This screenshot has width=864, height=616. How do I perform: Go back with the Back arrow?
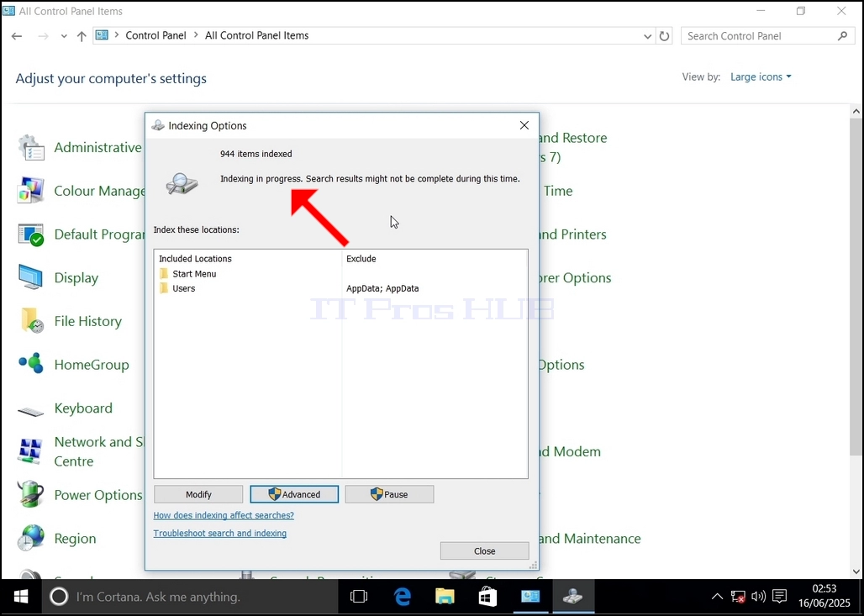click(x=17, y=36)
